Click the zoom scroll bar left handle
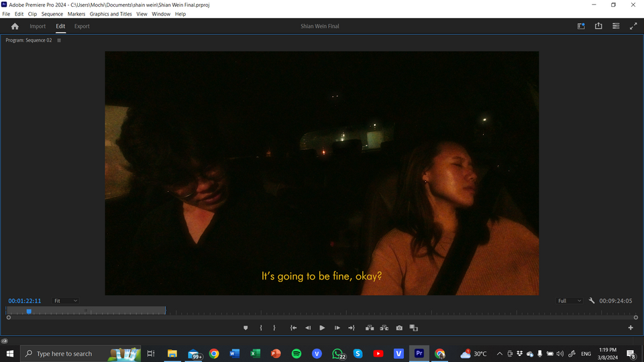 coord(9,318)
